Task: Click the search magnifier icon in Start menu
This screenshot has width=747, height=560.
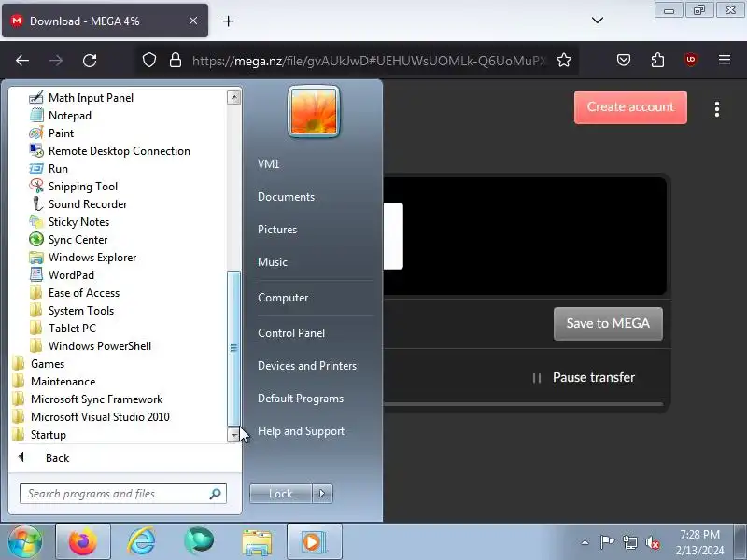Action: click(216, 494)
